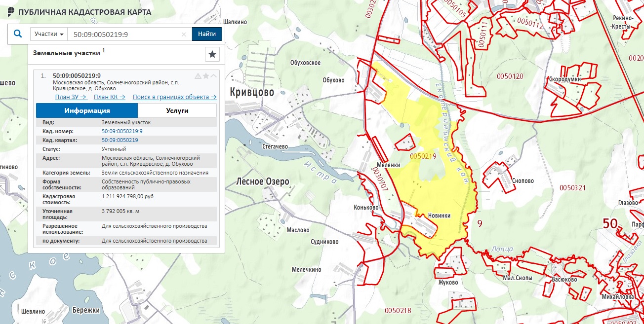Screen dimensions: 644x324
Task: Click the cadastral value 1 211 924 798,00 руб.
Action: [128, 196]
